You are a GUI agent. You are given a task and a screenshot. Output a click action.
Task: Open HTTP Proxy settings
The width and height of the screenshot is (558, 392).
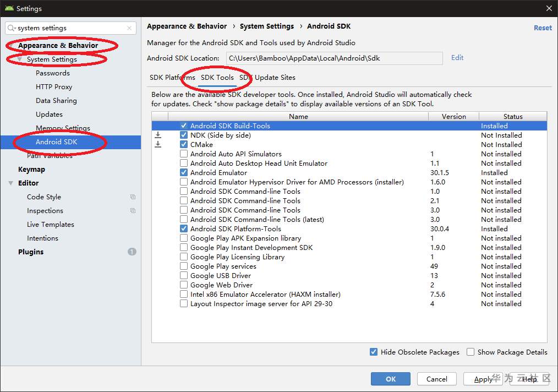pos(54,87)
